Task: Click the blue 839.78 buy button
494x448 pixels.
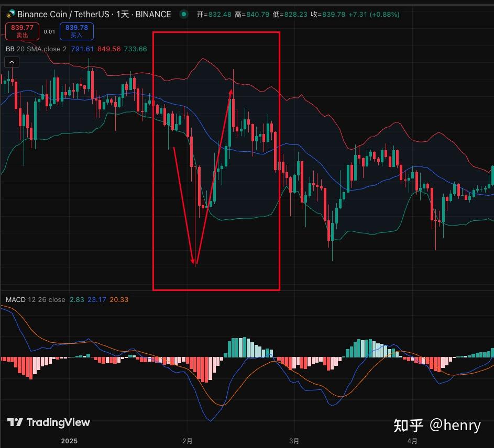Action: pos(76,31)
